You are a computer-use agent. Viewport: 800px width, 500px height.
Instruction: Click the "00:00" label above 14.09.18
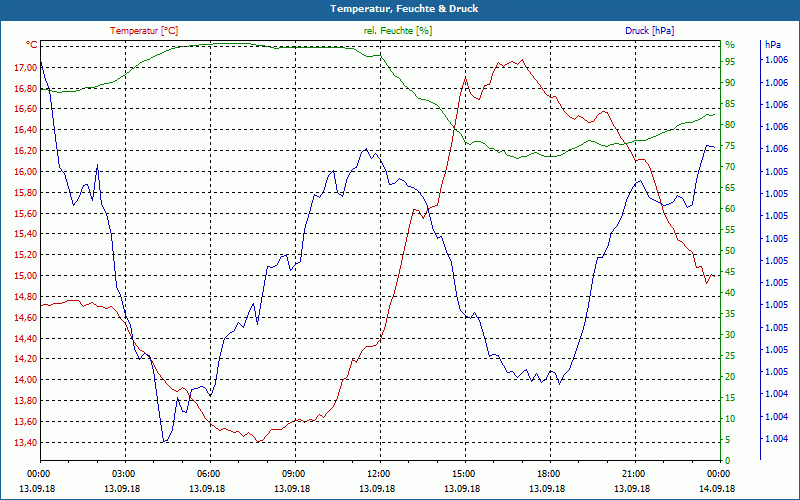coord(717,473)
